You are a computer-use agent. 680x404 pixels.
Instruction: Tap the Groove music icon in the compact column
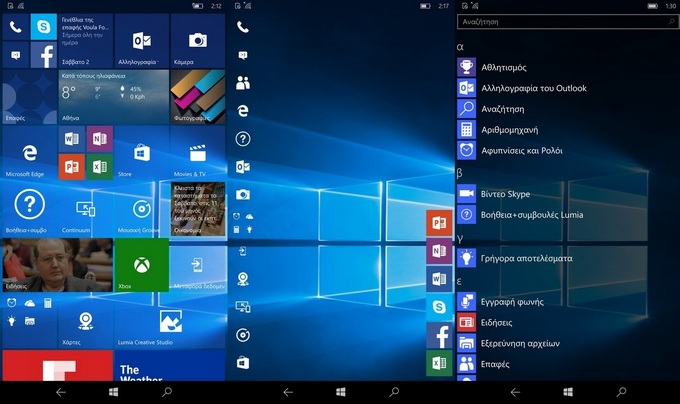pyautogui.click(x=243, y=335)
